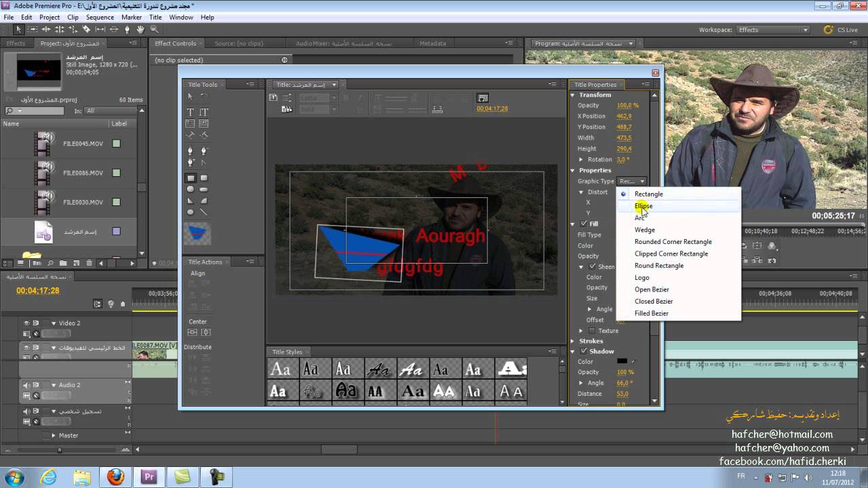Select the Delete Anchor Point tool
This screenshot has height=488, width=868.
pyautogui.click(x=203, y=150)
